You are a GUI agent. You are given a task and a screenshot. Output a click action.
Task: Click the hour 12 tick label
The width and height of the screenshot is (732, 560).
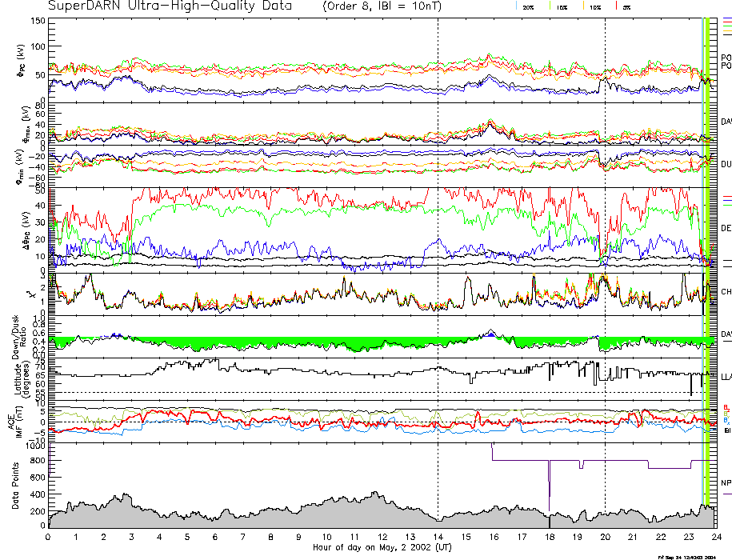(x=382, y=537)
